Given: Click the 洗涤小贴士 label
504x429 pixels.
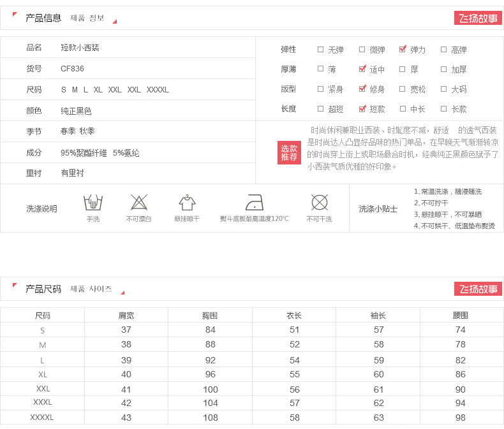Looking at the screenshot, I should click(x=378, y=209).
